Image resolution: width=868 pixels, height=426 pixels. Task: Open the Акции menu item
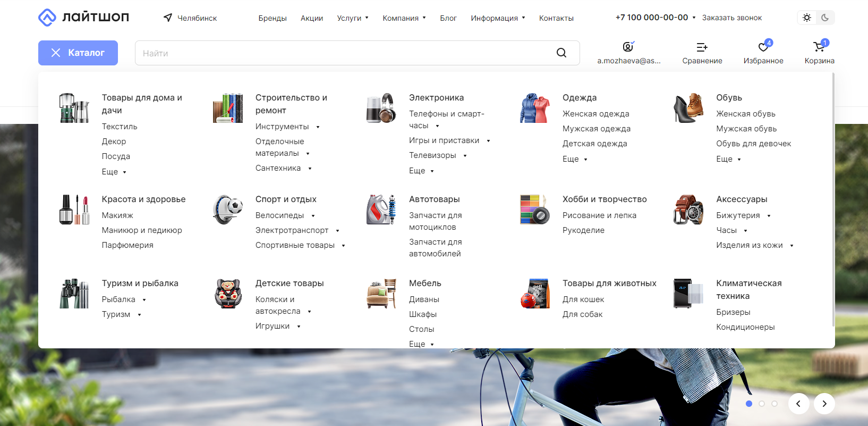point(312,18)
